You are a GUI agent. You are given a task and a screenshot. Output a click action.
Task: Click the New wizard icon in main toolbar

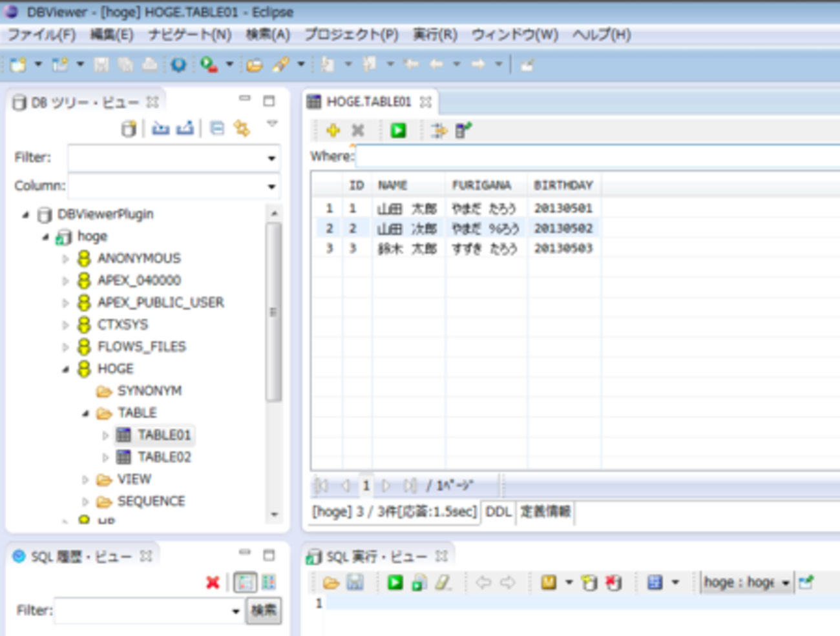[18, 65]
